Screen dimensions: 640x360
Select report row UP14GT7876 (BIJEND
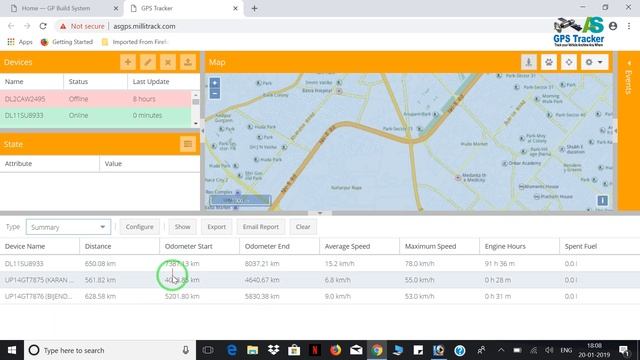tap(320, 296)
